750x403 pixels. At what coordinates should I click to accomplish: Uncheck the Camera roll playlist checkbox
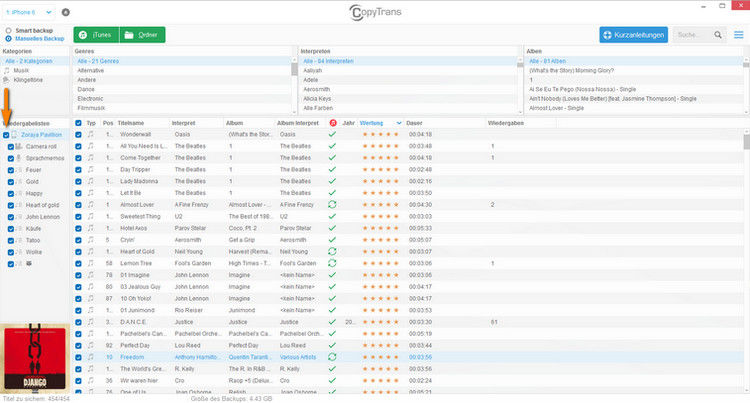click(11, 147)
